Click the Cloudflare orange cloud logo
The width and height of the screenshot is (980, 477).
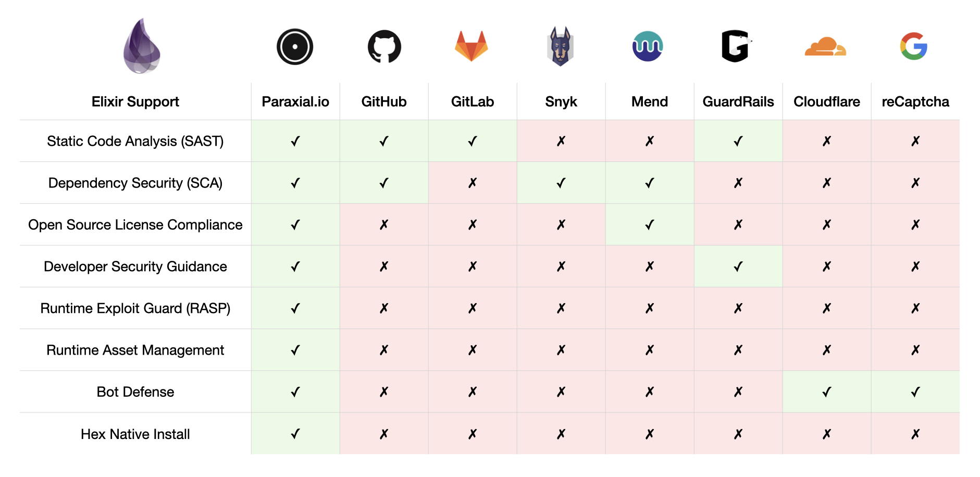tap(825, 46)
